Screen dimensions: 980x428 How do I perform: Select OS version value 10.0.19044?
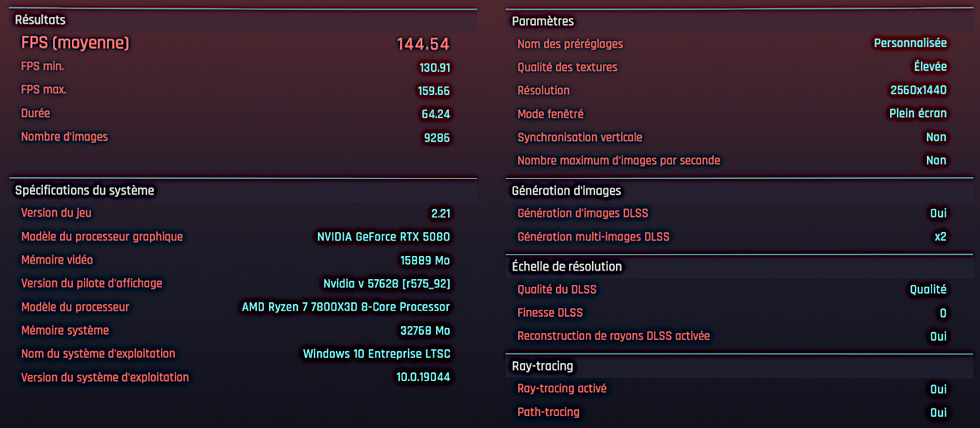click(423, 377)
